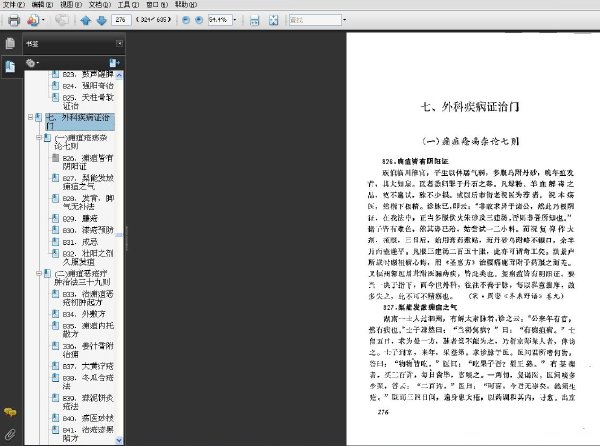Select the fit full page icon
The width and height of the screenshot is (600, 446).
273,20
